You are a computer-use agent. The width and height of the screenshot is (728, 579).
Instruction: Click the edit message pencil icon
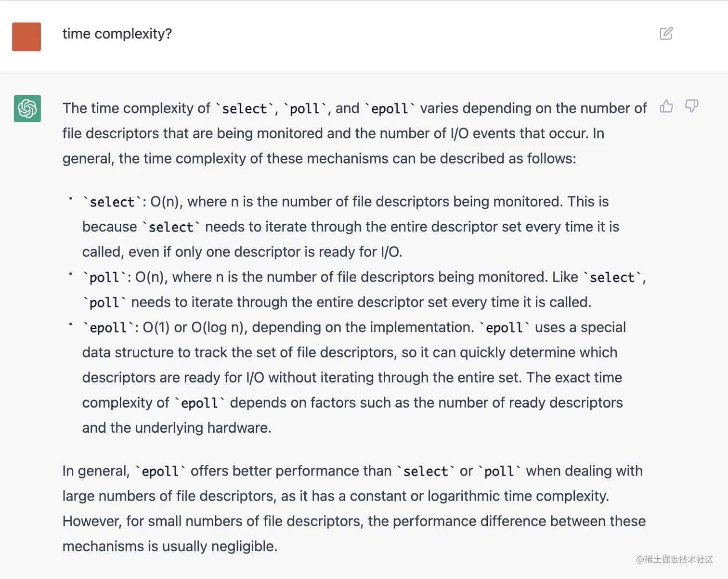point(666,33)
